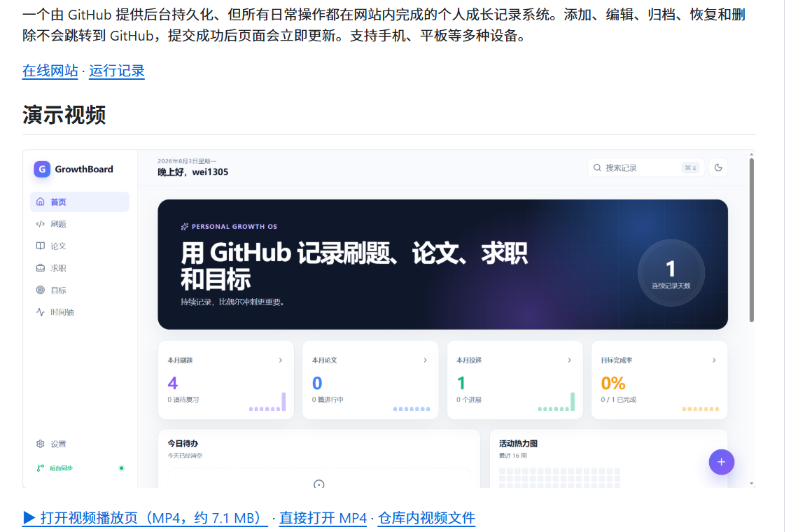Click the 本月论文 value 0
The height and width of the screenshot is (532, 791).
coord(317,383)
